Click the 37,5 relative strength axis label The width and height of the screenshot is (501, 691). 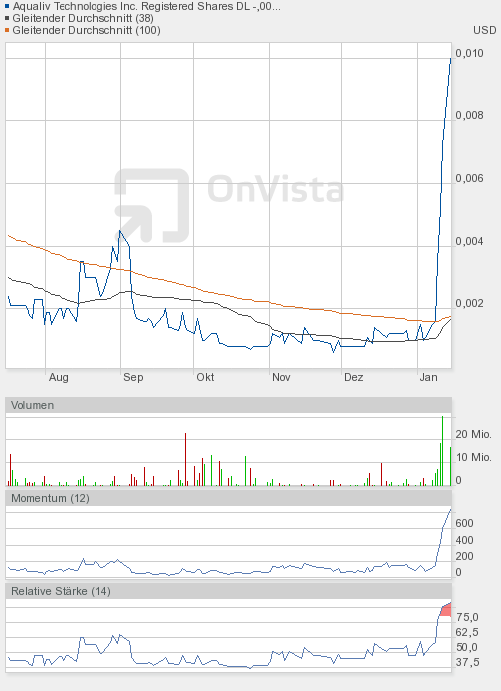pos(467,662)
